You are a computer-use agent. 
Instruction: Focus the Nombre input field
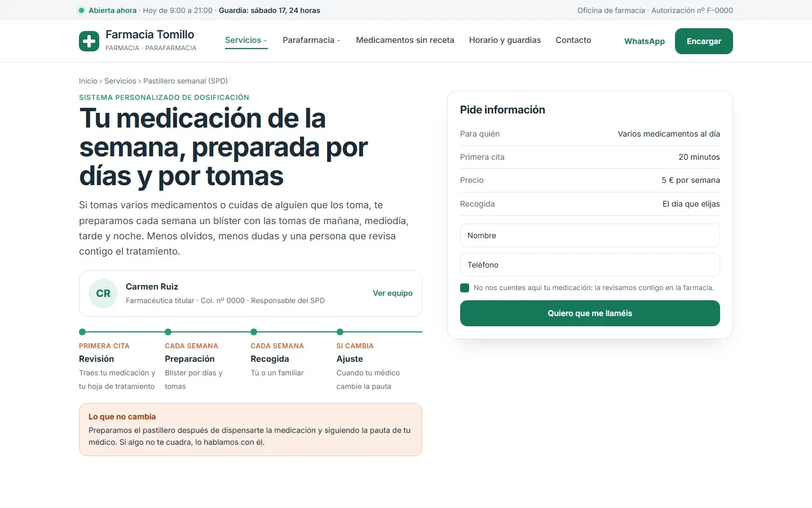point(590,235)
